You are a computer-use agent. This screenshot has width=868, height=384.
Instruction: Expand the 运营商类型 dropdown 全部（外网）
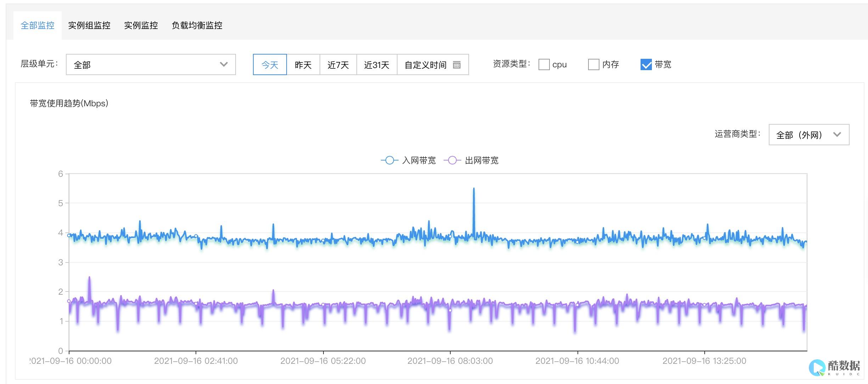(x=809, y=135)
